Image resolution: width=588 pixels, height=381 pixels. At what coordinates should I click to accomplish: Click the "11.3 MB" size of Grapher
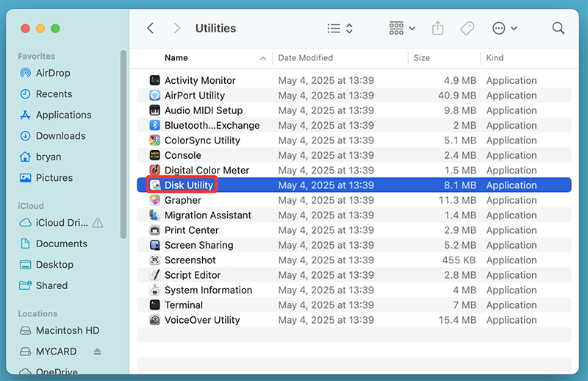click(x=457, y=200)
